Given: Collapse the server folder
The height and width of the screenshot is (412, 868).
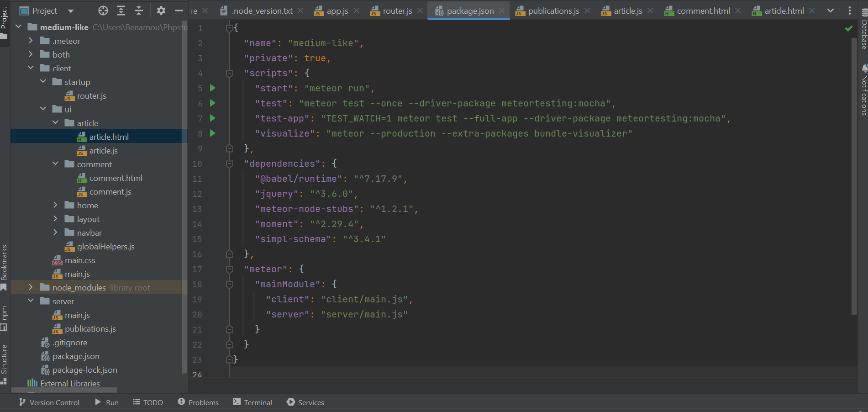Looking at the screenshot, I should click(x=31, y=301).
